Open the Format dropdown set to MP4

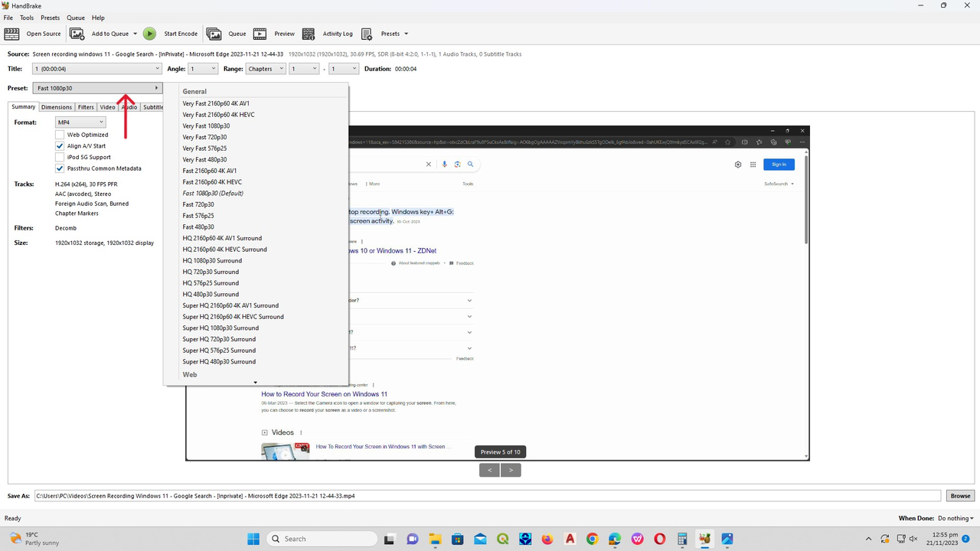[80, 122]
